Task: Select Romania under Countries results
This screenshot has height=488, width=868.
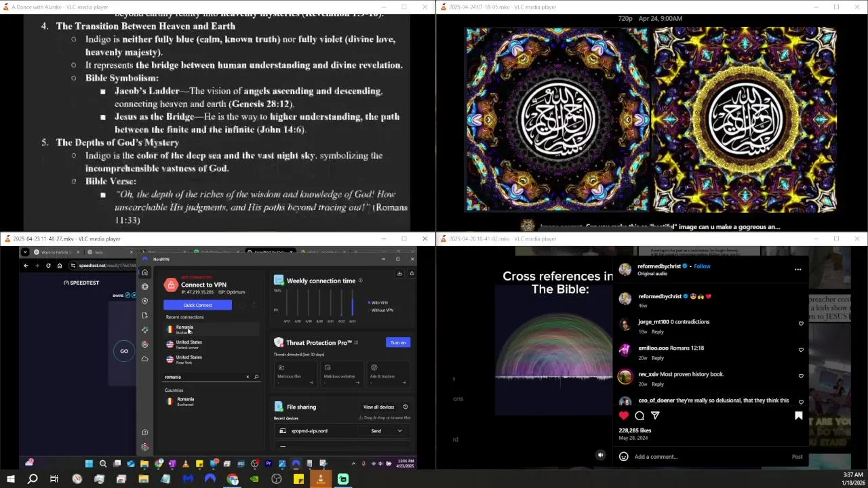Action: tap(211, 401)
